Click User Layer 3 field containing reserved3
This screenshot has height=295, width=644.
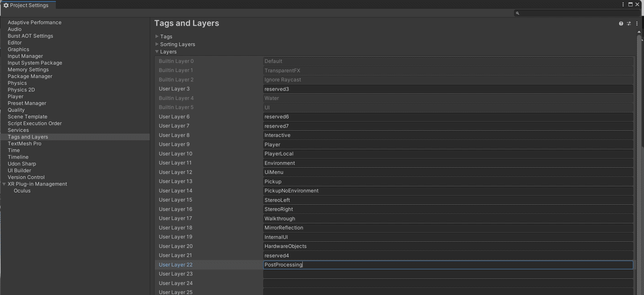448,89
